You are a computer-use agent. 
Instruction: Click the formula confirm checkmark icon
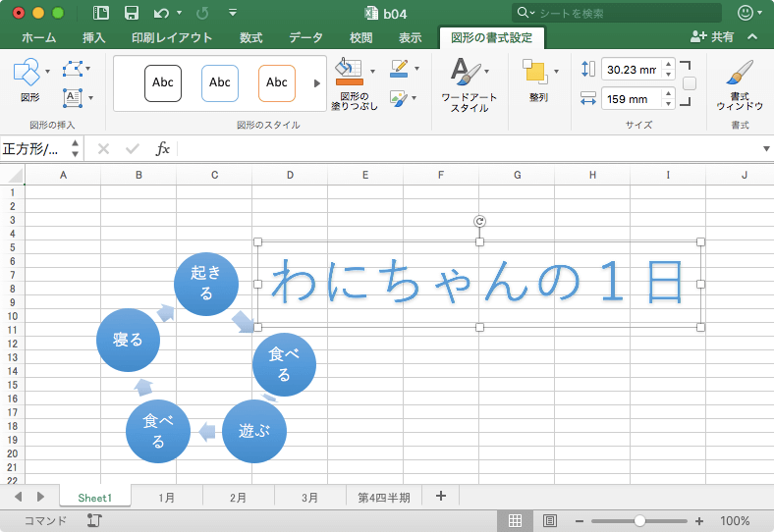tap(132, 148)
